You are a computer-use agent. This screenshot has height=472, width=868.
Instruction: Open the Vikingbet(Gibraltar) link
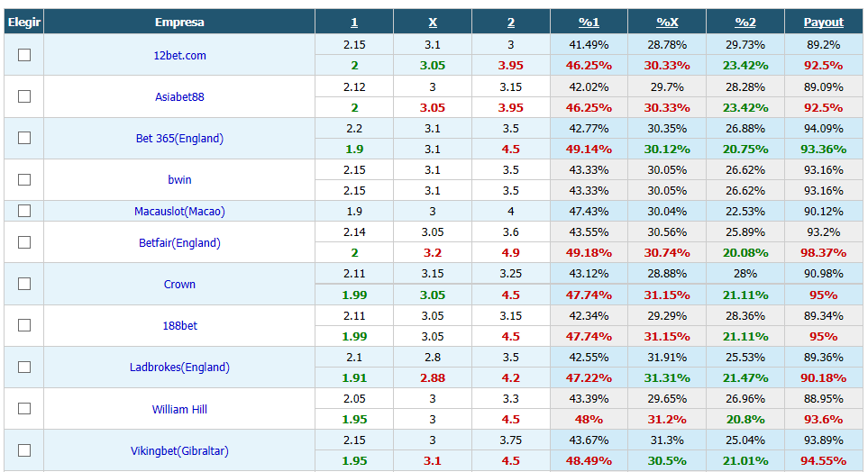(x=180, y=451)
